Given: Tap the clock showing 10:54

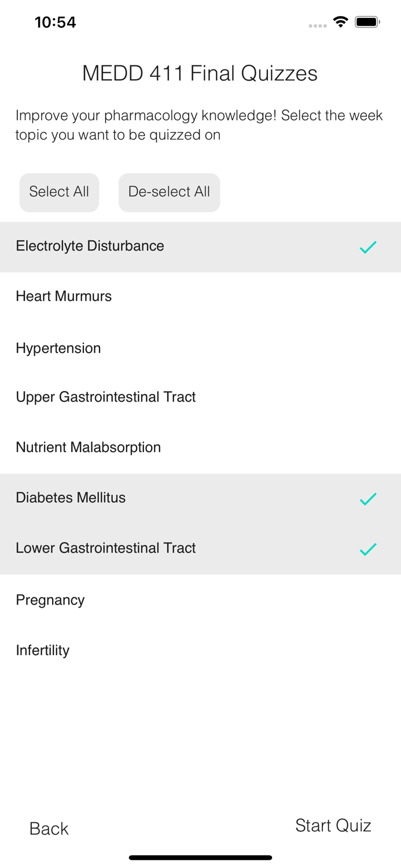Looking at the screenshot, I should (55, 22).
